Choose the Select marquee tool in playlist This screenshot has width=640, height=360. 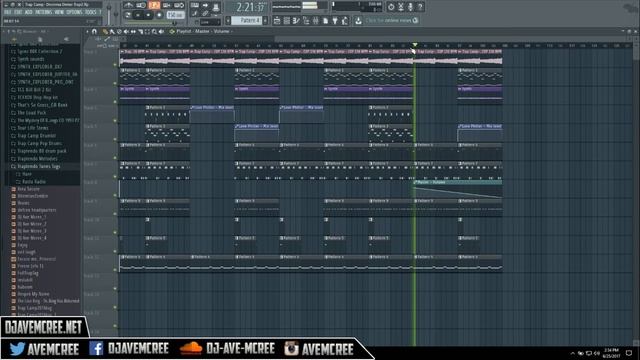click(147, 31)
